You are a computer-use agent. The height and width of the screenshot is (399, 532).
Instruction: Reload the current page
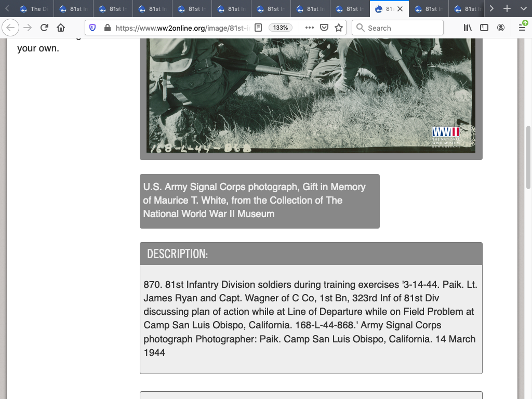[x=44, y=28]
